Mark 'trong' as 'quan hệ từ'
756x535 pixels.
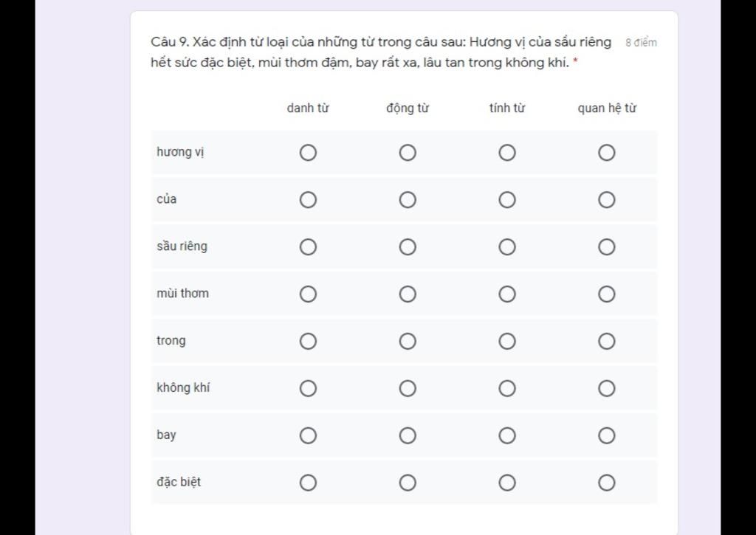click(x=606, y=341)
